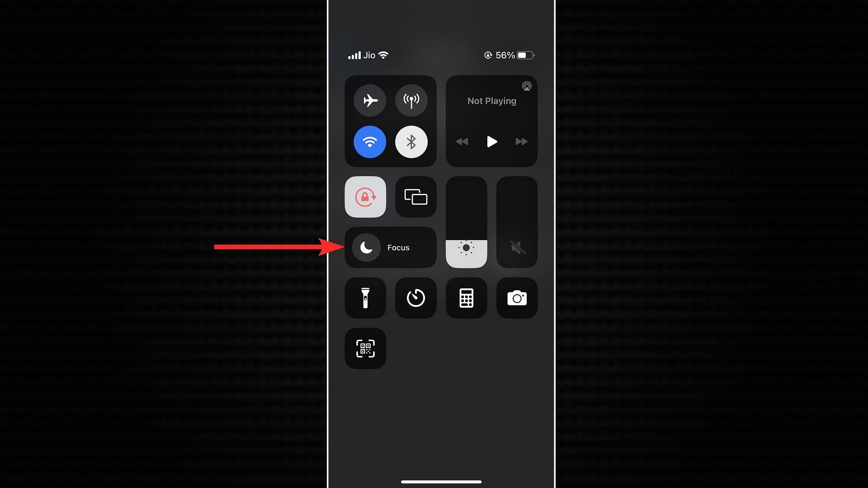Play media in Now Playing
Screen dimensions: 868x488
coord(491,141)
